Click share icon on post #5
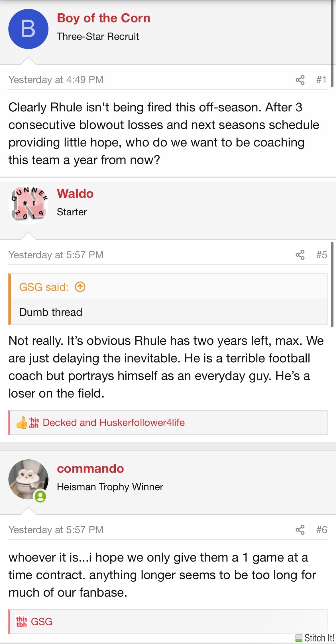 (x=300, y=255)
